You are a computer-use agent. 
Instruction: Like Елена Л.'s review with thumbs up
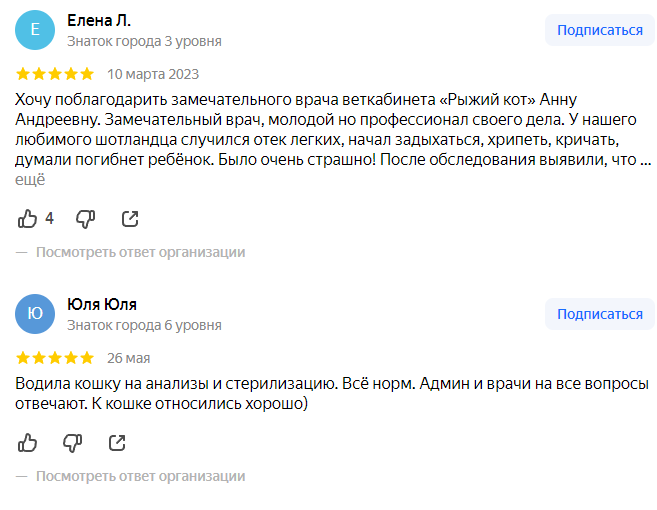[x=28, y=218]
